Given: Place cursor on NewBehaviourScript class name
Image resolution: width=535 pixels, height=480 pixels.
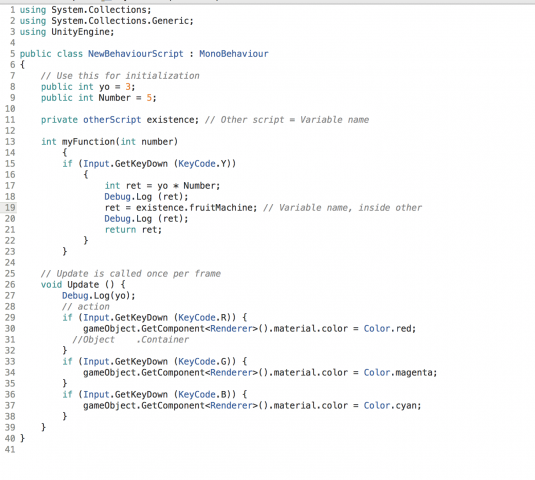Looking at the screenshot, I should [136, 54].
